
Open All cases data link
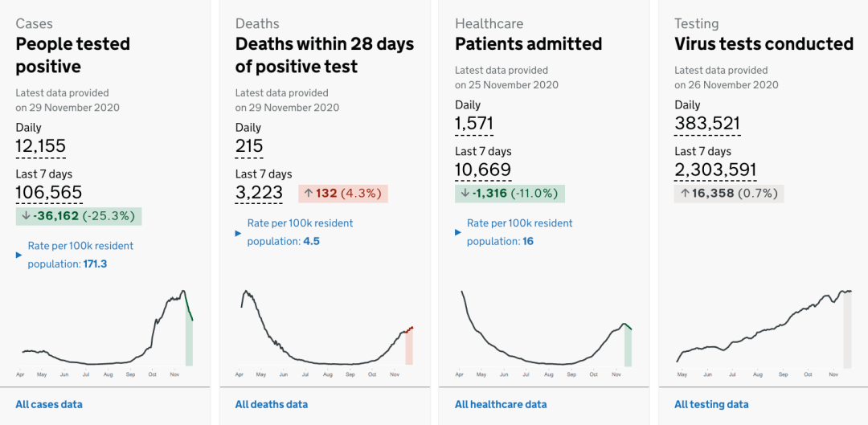(49, 405)
